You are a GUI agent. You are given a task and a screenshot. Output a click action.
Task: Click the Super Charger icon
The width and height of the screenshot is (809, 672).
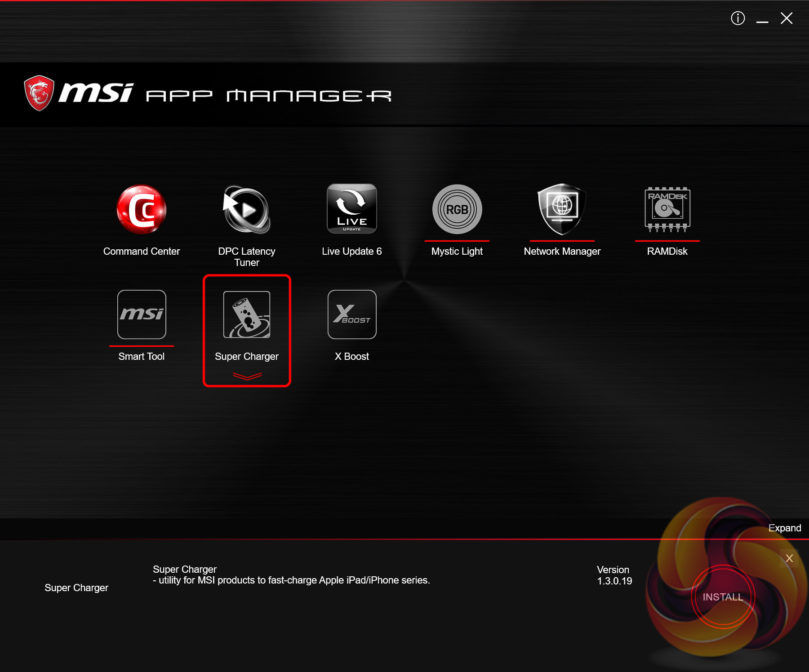pos(247,314)
